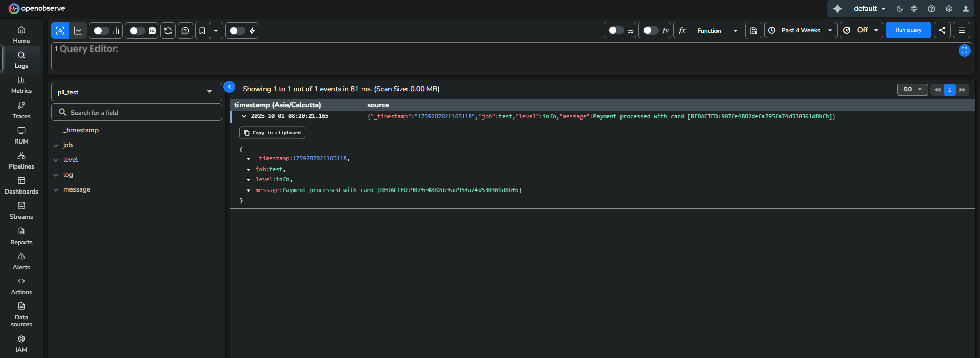Select page 1 in pagination
The width and height of the screenshot is (980, 358).
(x=950, y=89)
